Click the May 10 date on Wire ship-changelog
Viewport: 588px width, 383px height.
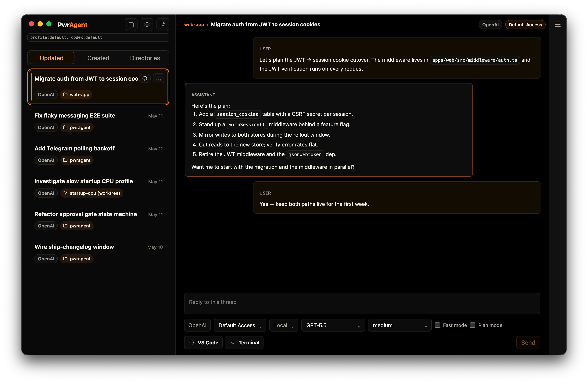(x=155, y=247)
